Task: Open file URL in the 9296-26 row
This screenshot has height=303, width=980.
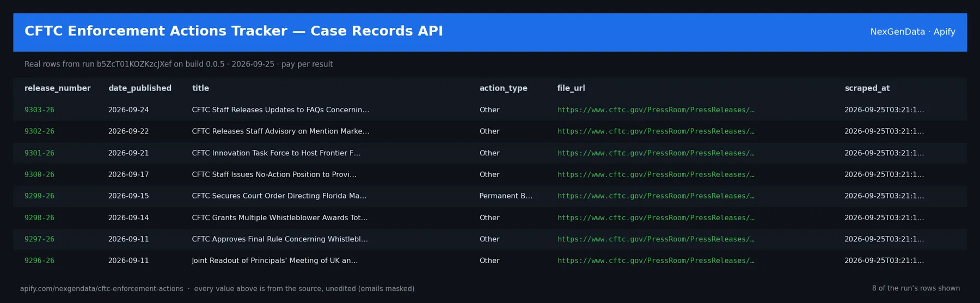Action: [x=656, y=260]
